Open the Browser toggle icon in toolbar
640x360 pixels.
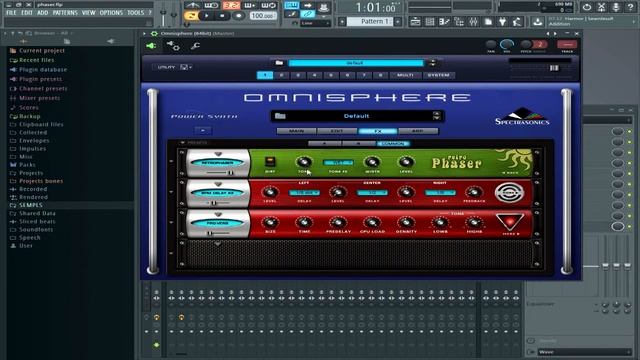(459, 22)
